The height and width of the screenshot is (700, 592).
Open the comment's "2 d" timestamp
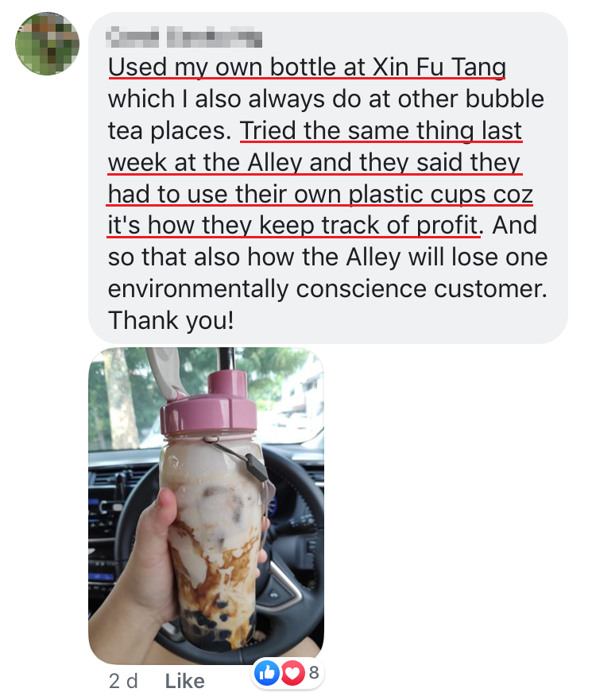pyautogui.click(x=123, y=681)
